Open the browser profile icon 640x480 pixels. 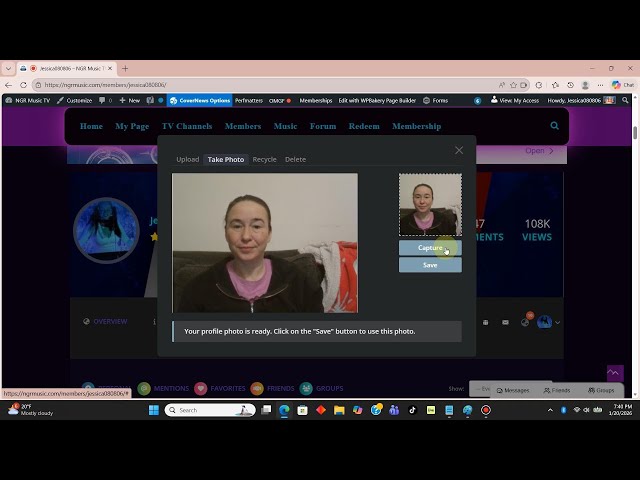tap(585, 85)
